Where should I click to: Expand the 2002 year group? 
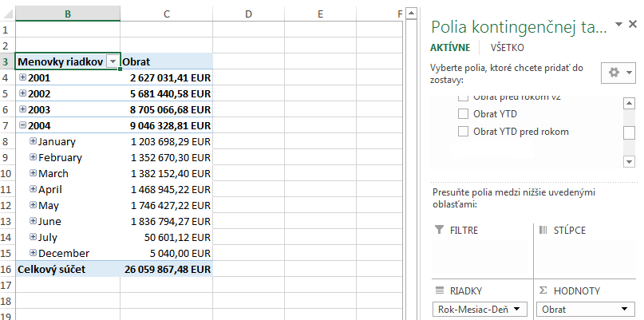(x=23, y=93)
